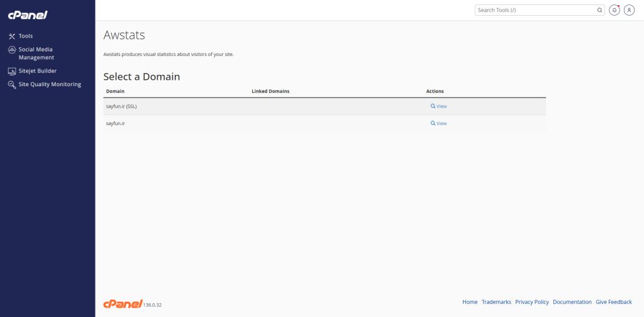Click the Select a Domain heading
Screen dimensions: 644x317
point(142,77)
